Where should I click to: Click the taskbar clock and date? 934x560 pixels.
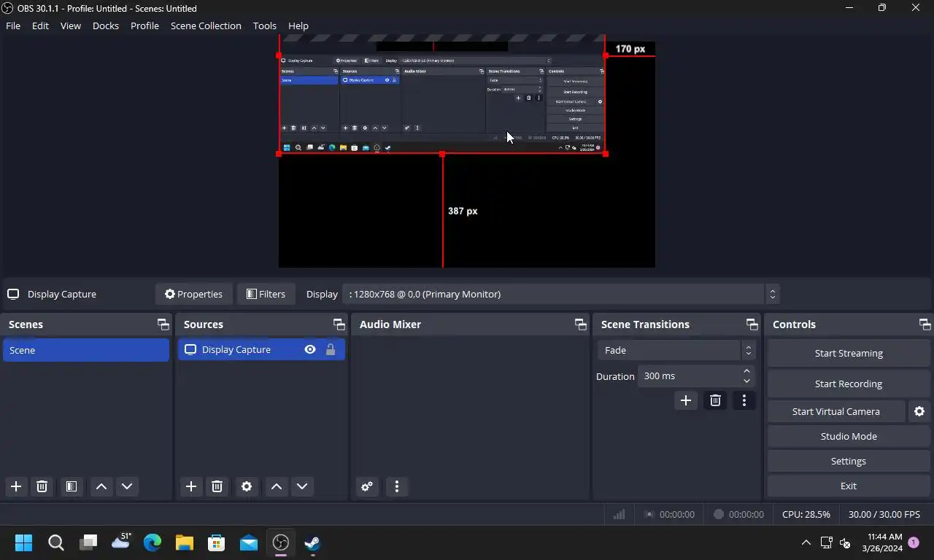[881, 542]
